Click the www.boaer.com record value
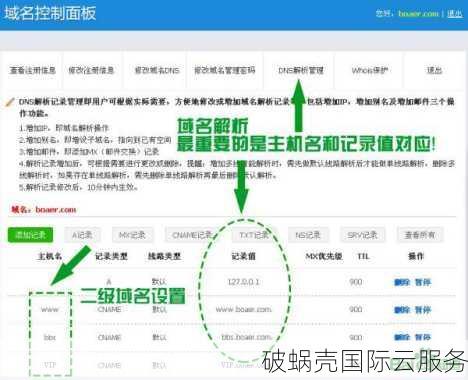Screen dimensions: 468x380 pos(244,309)
